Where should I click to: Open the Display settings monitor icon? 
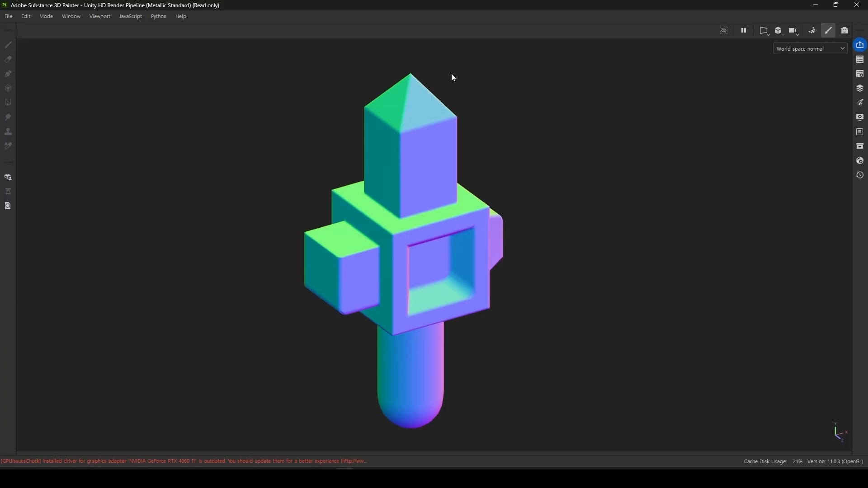(860, 117)
